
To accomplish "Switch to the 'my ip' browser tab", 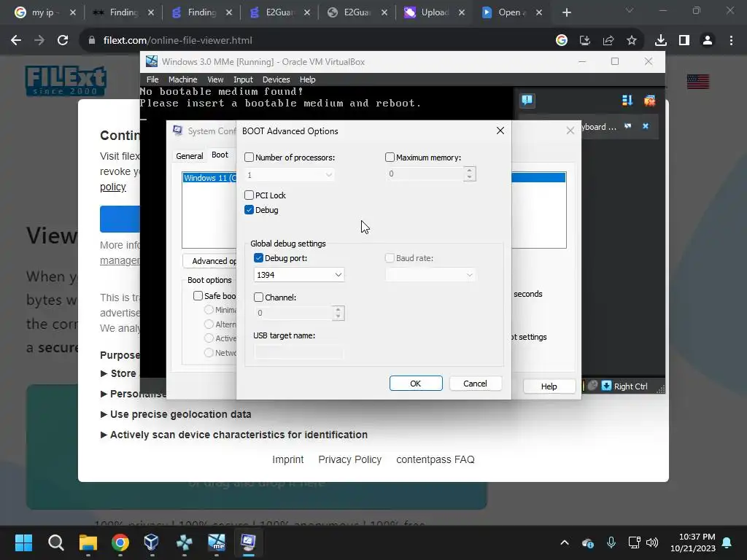I will point(43,12).
